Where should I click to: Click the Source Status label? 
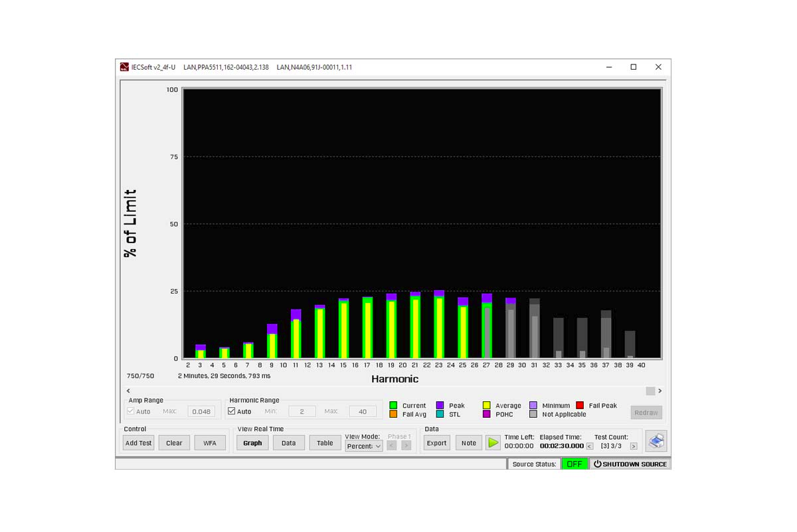(534, 464)
